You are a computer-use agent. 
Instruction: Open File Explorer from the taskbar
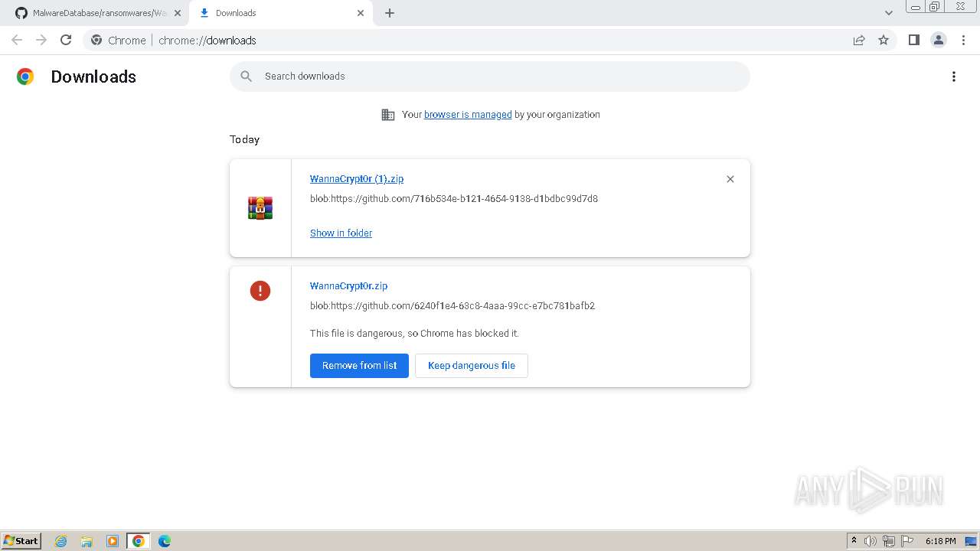pos(87,541)
